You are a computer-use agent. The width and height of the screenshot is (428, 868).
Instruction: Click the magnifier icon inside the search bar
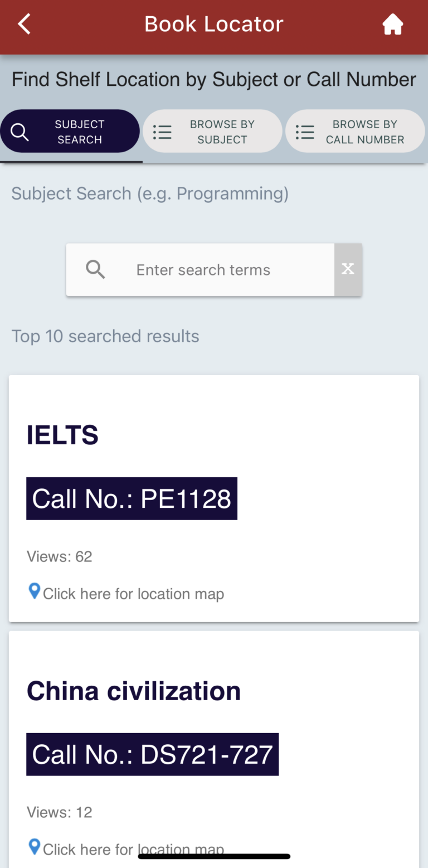point(95,269)
